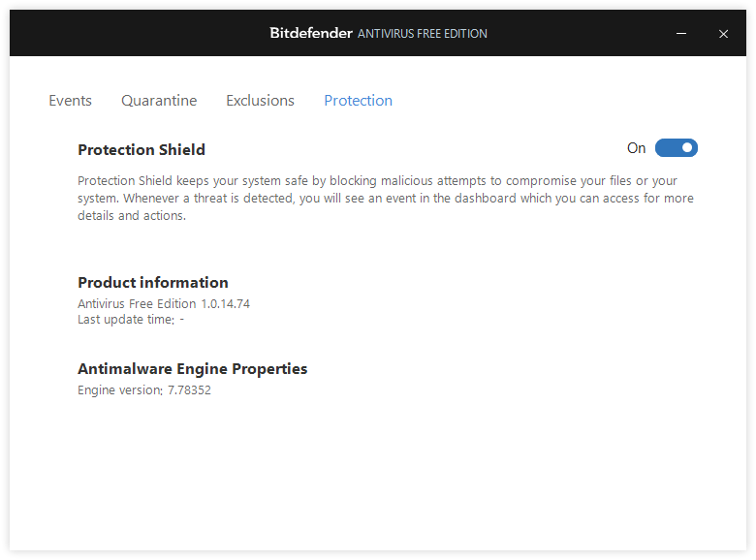The width and height of the screenshot is (756, 560).
Task: Click the Last update time line
Action: [131, 320]
